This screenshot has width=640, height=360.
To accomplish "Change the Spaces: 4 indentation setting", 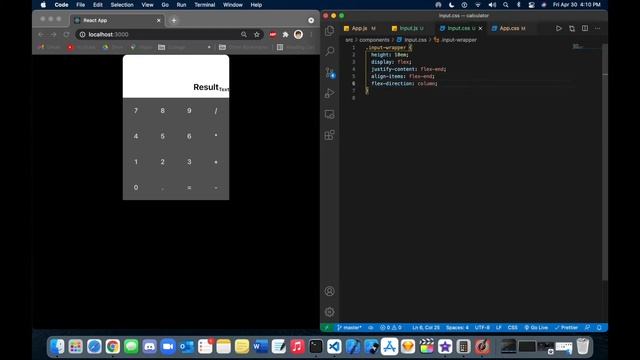I will coord(457,327).
